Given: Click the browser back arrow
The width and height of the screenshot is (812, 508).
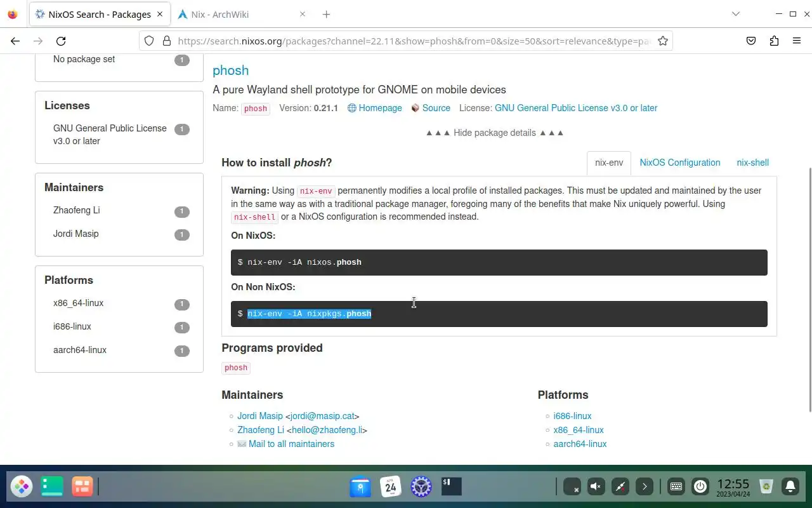Looking at the screenshot, I should pyautogui.click(x=15, y=41).
